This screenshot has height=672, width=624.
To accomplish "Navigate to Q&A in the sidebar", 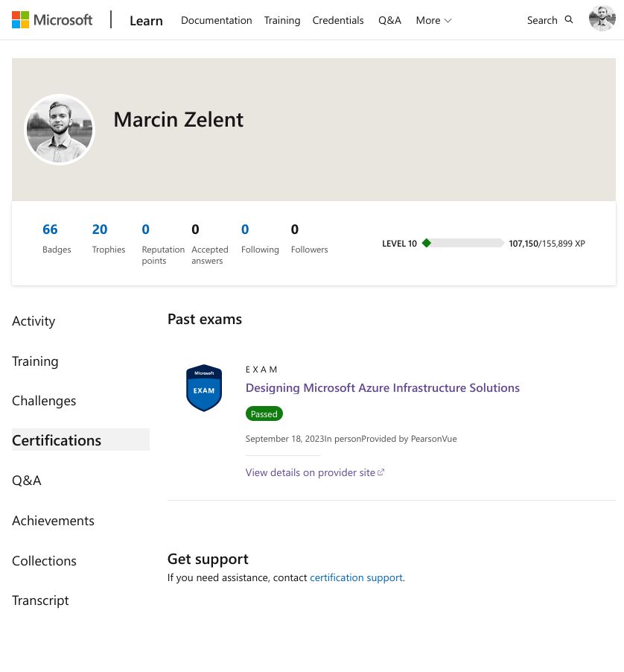I will 27,480.
